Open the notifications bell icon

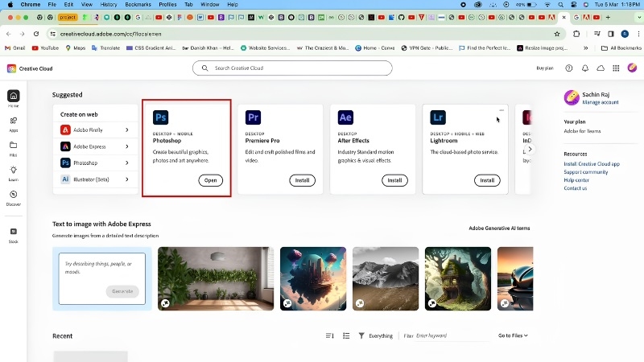[x=585, y=68]
